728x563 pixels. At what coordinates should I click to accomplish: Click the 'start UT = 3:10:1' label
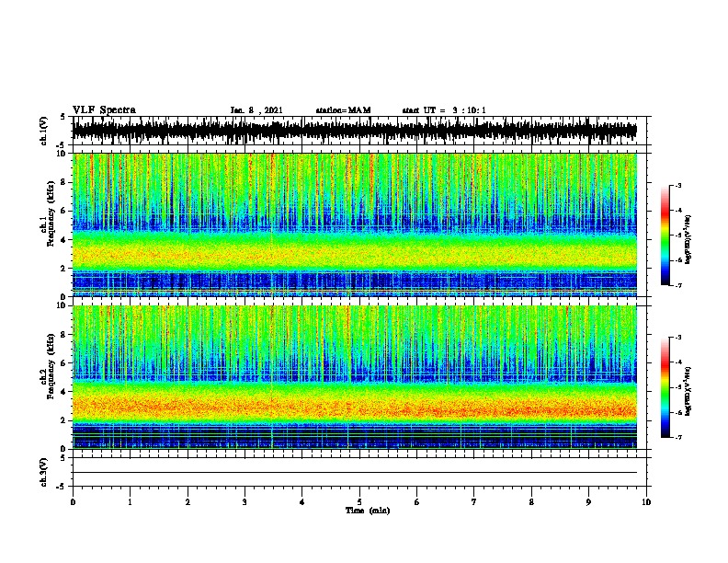click(444, 110)
